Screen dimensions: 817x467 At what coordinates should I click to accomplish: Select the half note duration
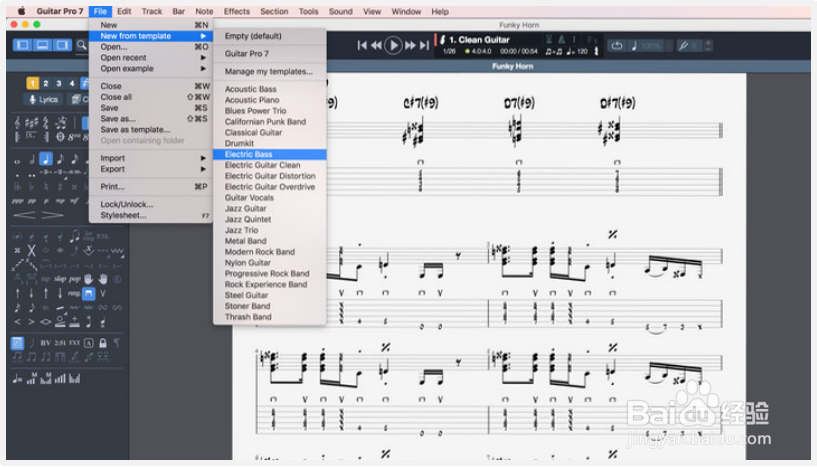click(x=32, y=159)
